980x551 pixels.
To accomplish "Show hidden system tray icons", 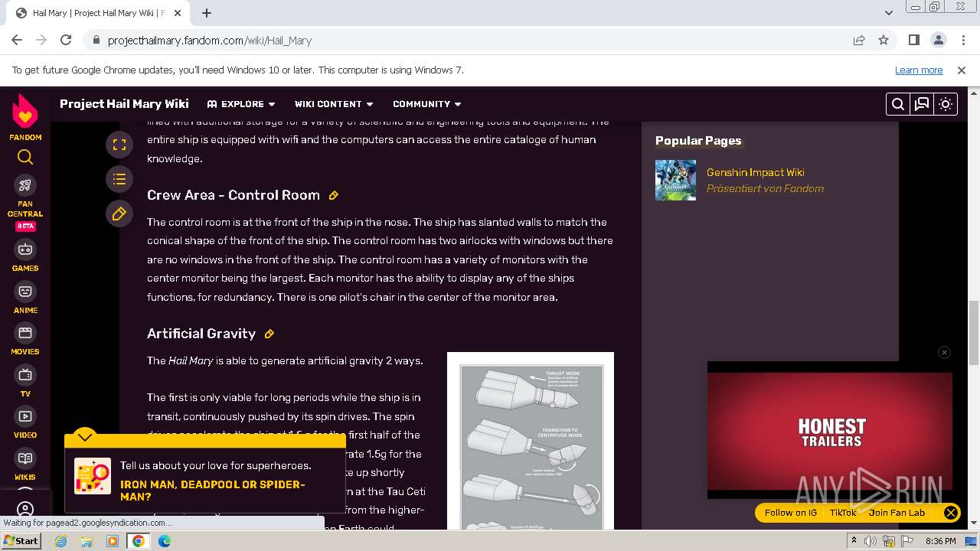I will tap(854, 541).
